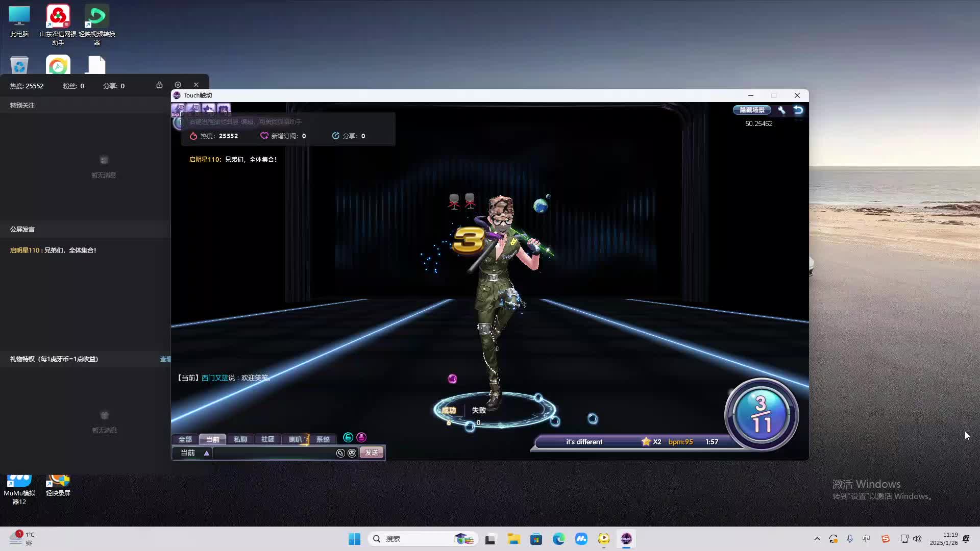Click the first buff icon top-left of game
The width and height of the screenshot is (980, 551).
[x=178, y=109]
